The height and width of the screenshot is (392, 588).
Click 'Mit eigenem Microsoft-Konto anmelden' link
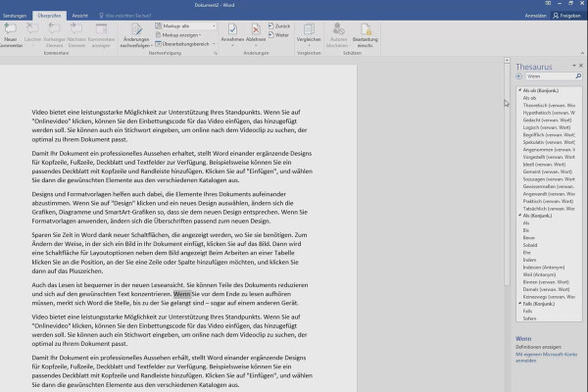(x=546, y=357)
